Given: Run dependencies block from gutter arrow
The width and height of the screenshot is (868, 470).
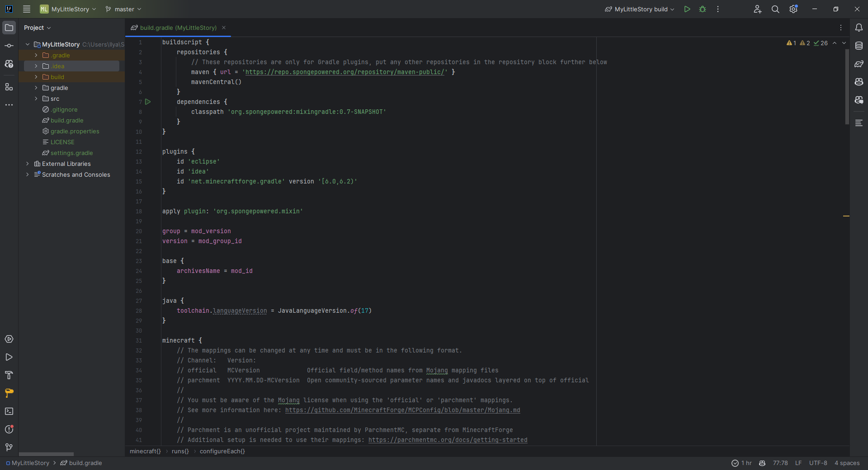Looking at the screenshot, I should coord(148,102).
